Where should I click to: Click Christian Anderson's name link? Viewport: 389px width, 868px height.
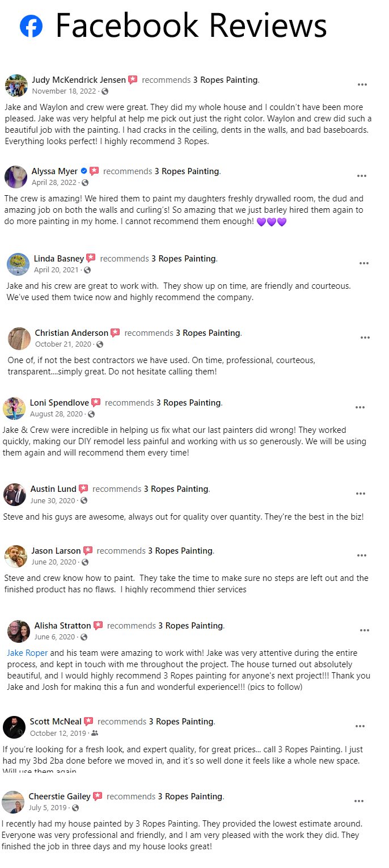point(71,333)
